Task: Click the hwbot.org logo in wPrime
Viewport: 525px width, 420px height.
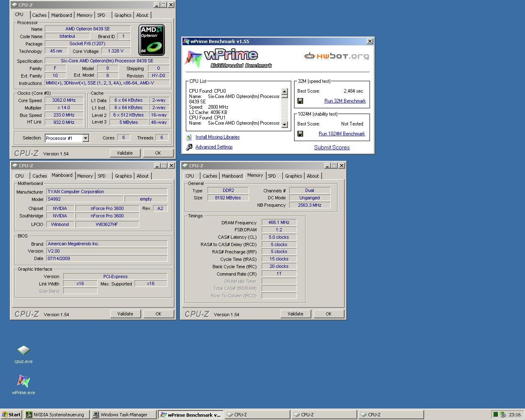Action: [x=336, y=56]
